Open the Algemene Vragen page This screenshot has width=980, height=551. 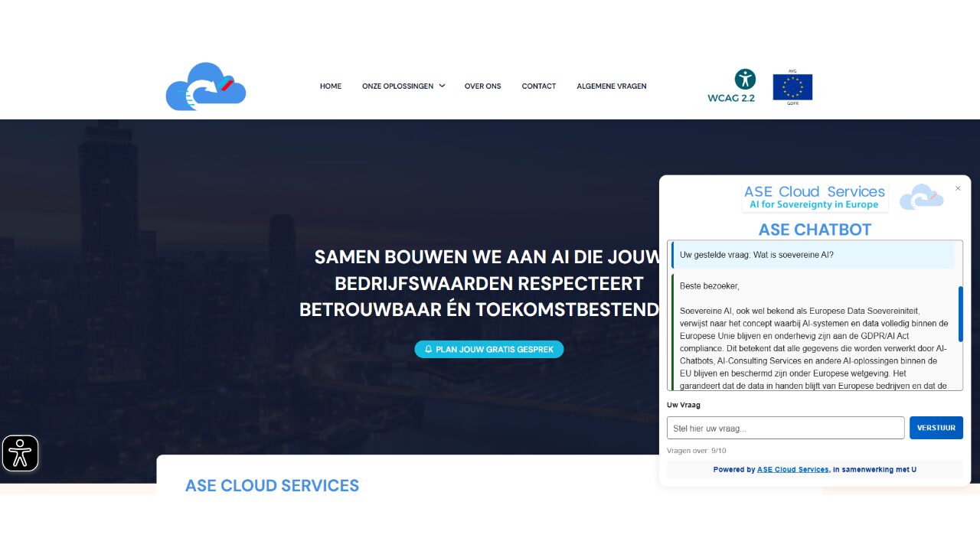tap(612, 86)
